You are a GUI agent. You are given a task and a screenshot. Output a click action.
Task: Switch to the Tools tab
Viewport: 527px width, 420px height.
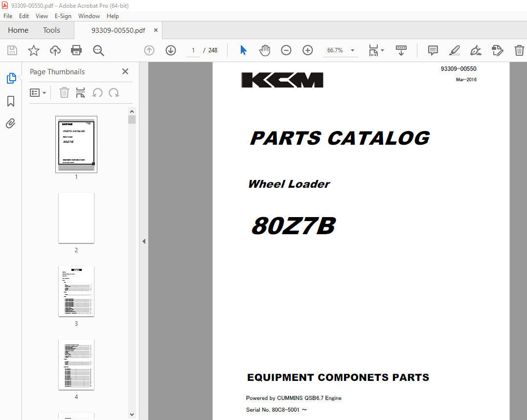click(51, 30)
